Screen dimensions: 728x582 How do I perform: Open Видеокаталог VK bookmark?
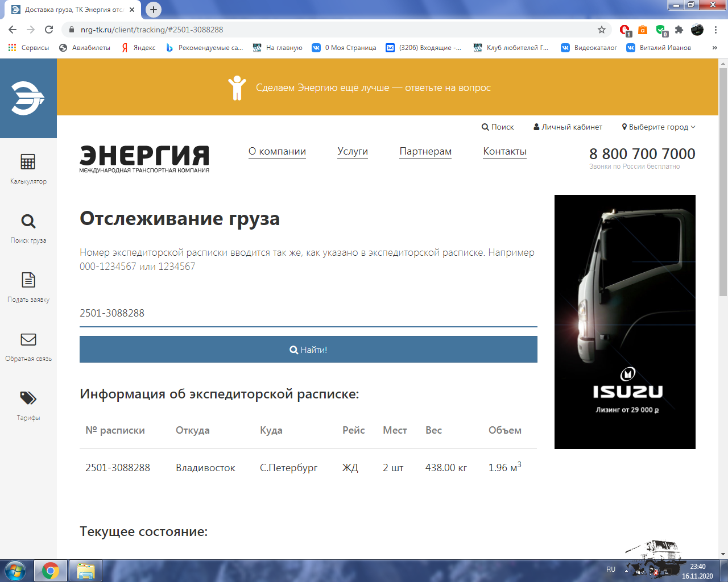pos(589,48)
